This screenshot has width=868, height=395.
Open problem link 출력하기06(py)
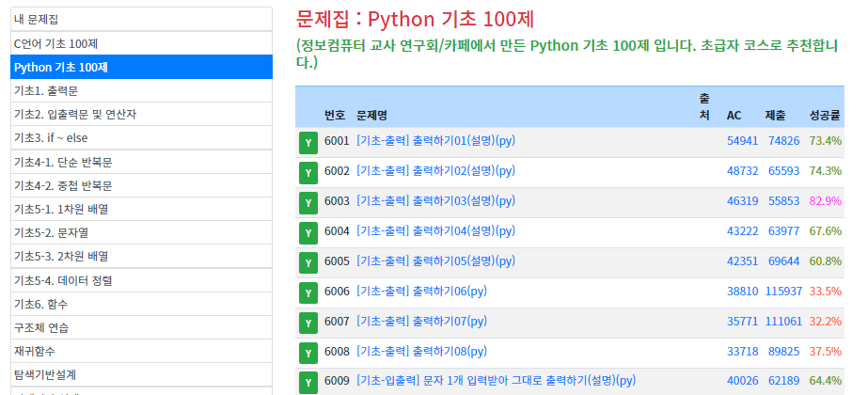tap(422, 291)
